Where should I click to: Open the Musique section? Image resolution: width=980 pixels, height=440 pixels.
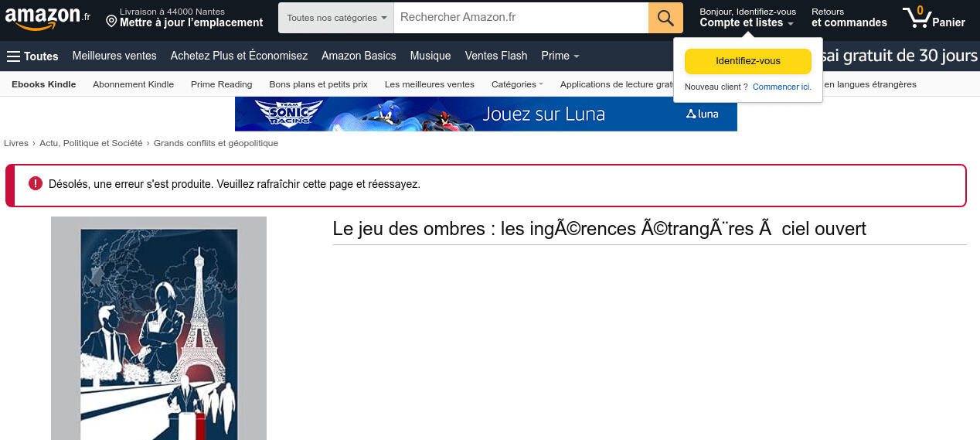point(430,56)
